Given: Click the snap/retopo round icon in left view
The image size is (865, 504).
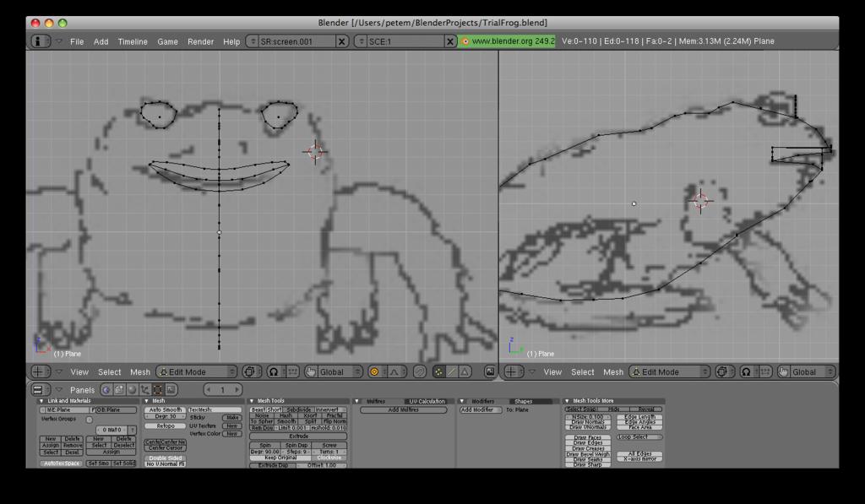Looking at the screenshot, I should 420,371.
